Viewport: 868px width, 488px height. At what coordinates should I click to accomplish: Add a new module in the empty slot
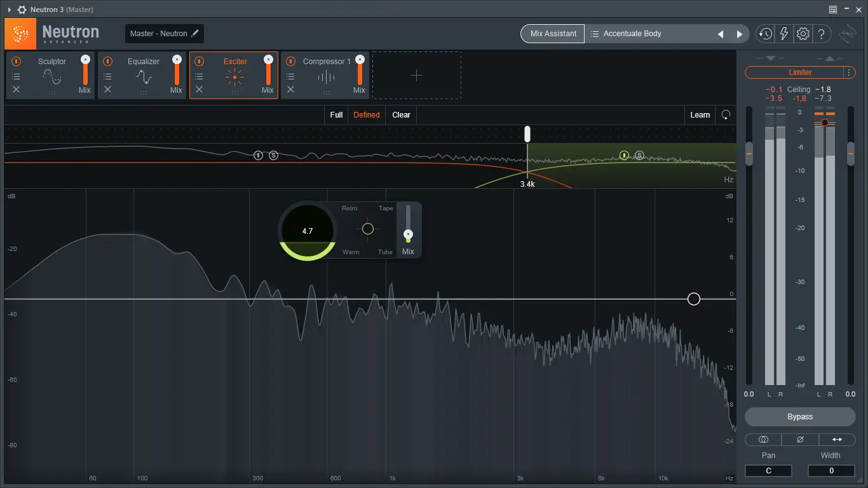click(416, 76)
